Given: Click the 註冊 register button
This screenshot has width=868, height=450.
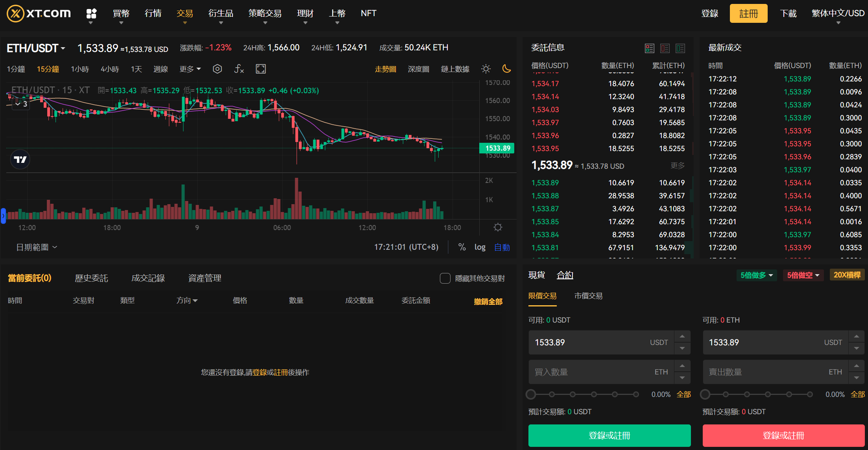Looking at the screenshot, I should click(748, 13).
